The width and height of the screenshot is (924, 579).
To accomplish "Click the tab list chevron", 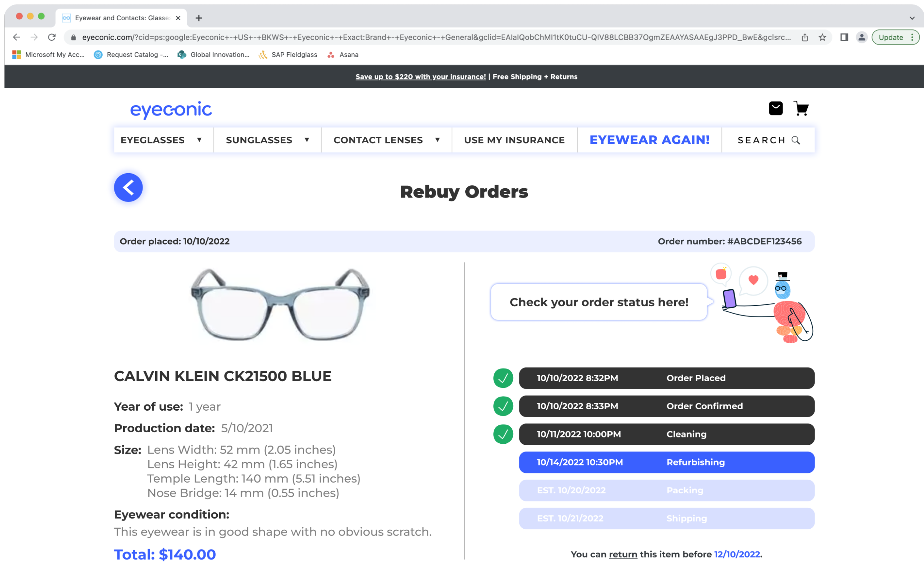I will pos(912,18).
